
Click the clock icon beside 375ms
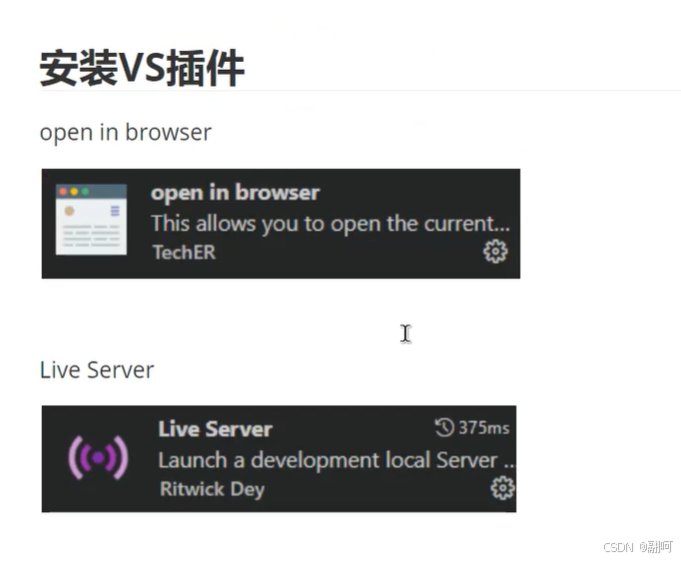[x=444, y=427]
